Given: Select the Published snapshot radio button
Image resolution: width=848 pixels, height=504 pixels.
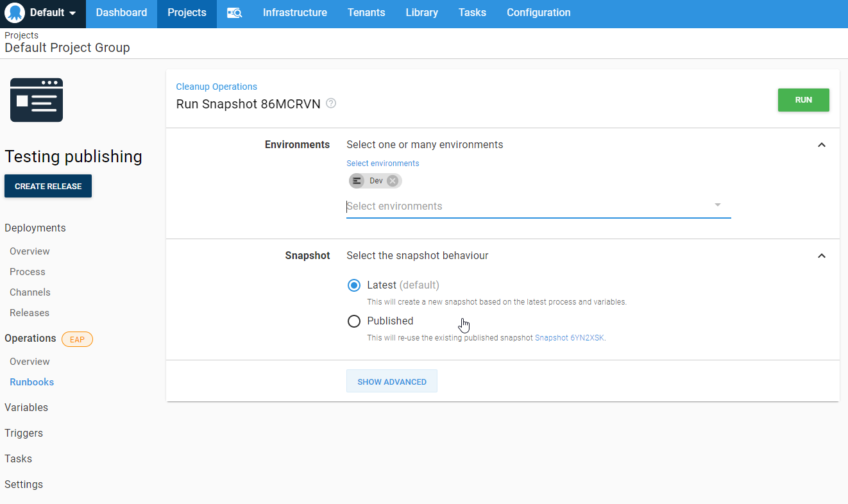Looking at the screenshot, I should click(x=354, y=321).
